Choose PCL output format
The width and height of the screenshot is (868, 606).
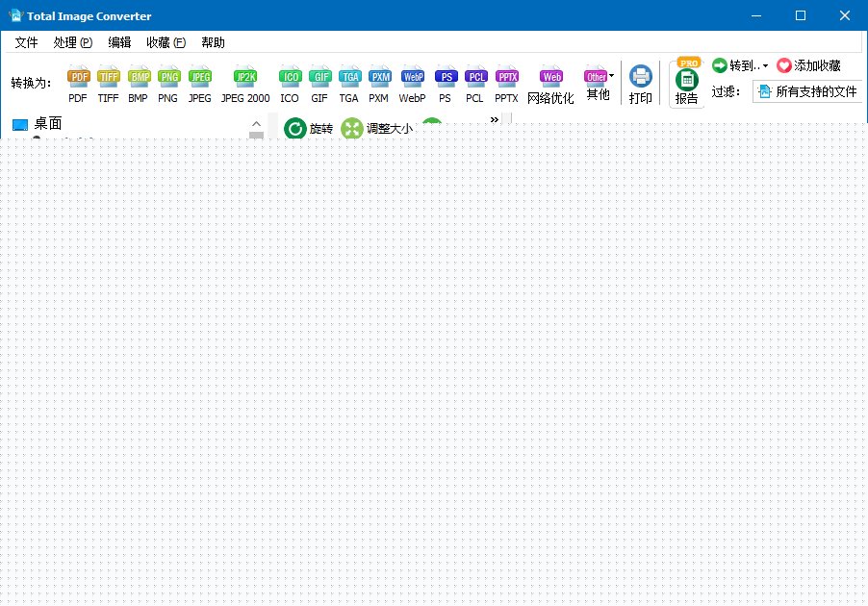[475, 84]
